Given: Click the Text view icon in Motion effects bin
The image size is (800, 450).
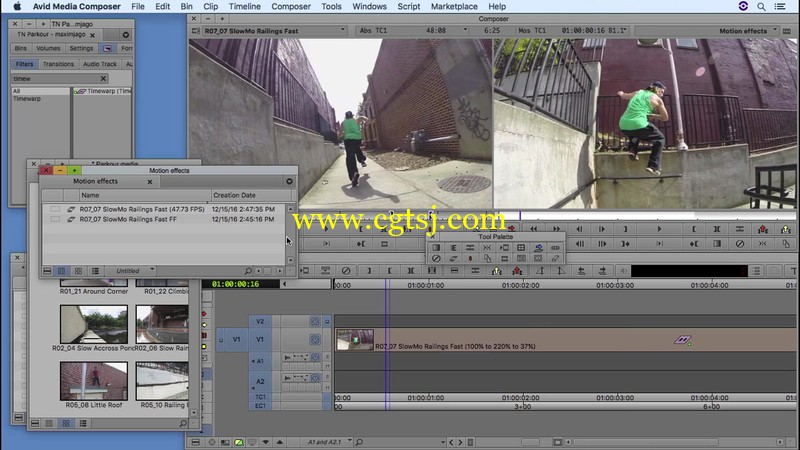Looking at the screenshot, I should 61,271.
